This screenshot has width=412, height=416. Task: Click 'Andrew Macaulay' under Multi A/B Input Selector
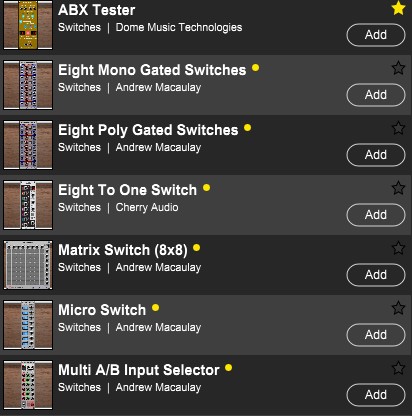coord(158,388)
